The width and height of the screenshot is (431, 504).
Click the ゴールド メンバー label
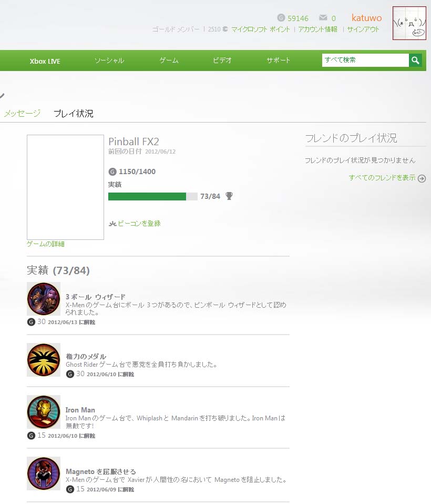click(176, 29)
